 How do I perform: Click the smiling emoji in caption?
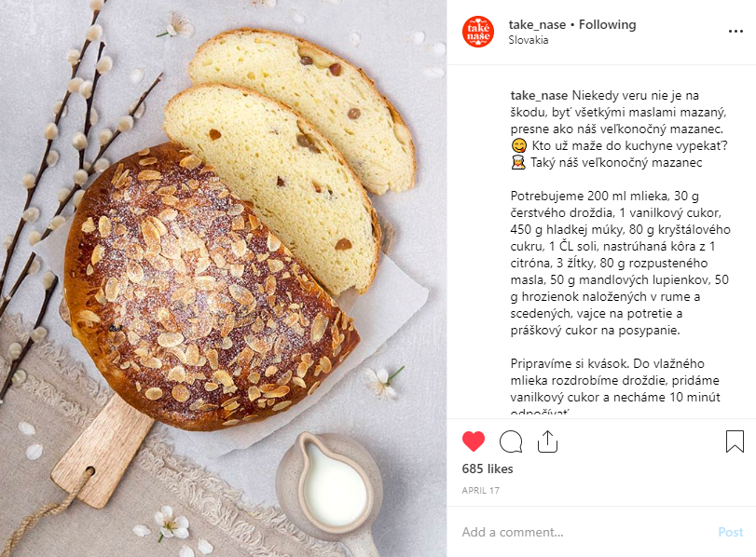tap(519, 145)
